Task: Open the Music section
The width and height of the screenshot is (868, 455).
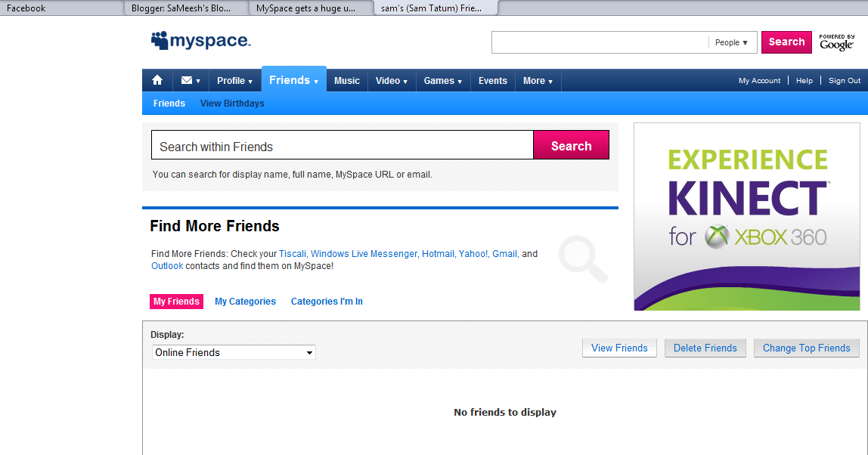Action: point(347,81)
